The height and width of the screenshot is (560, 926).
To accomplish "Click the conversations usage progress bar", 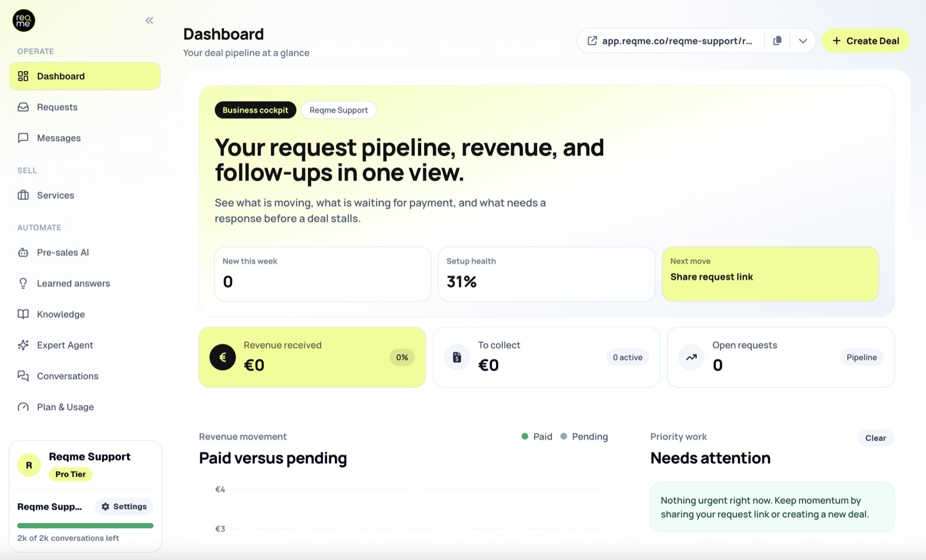I will coord(85,526).
